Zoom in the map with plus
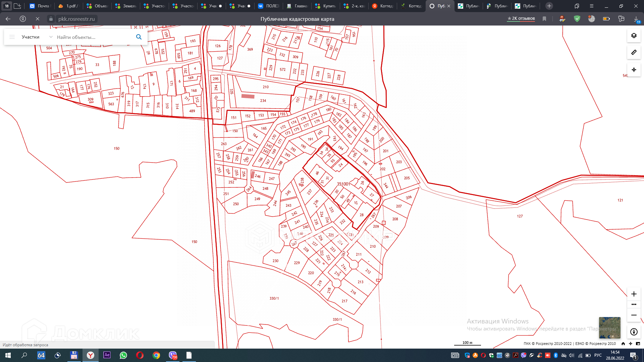The image size is (644, 362). [634, 294]
